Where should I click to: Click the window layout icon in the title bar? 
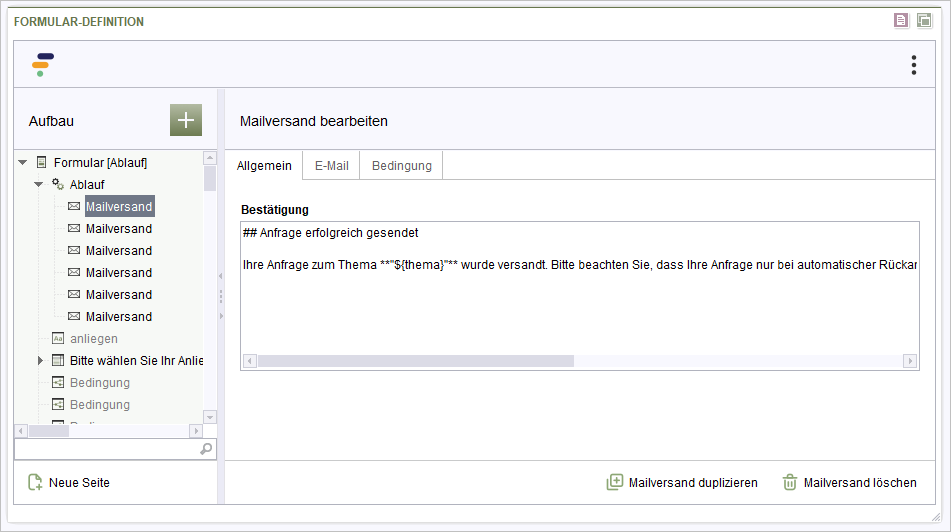pos(924,21)
